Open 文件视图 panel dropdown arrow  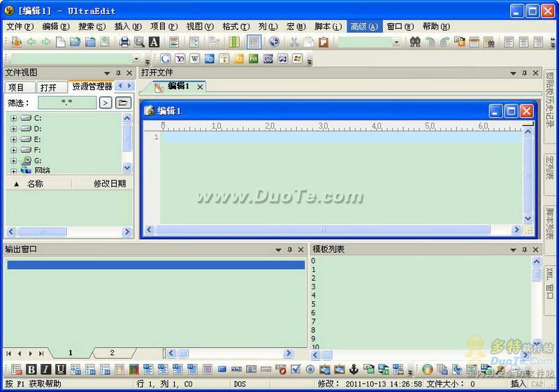(x=107, y=73)
